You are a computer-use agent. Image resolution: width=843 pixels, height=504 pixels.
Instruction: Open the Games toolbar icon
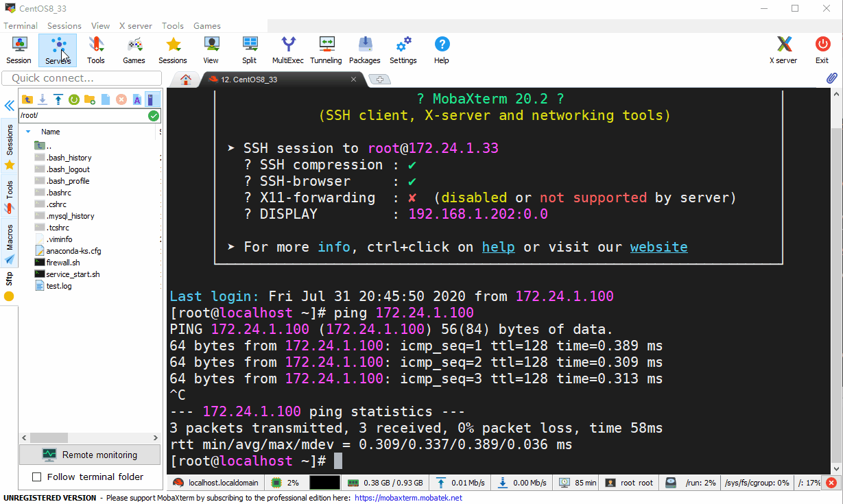[134, 50]
